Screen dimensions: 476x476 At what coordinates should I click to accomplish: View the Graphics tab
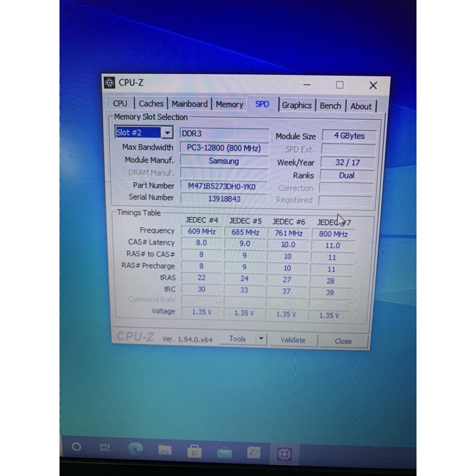[296, 105]
